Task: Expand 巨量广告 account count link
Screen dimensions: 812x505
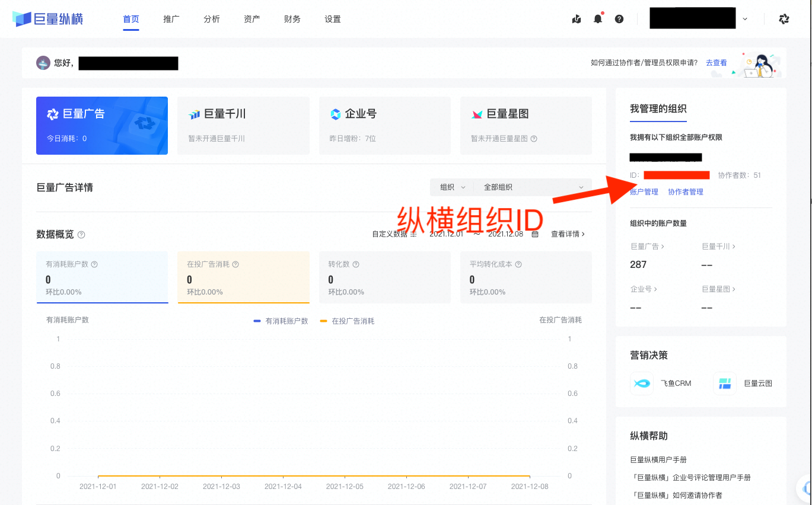Action: click(x=647, y=246)
